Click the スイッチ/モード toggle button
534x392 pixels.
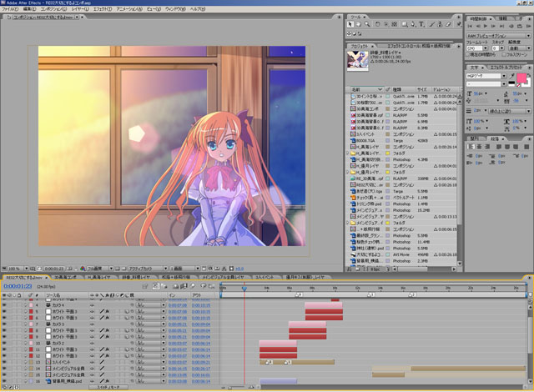pyautogui.click(x=108, y=387)
